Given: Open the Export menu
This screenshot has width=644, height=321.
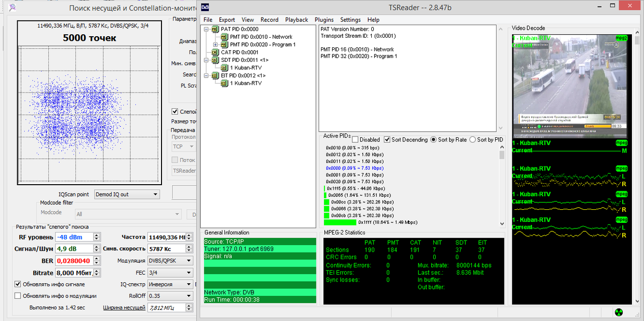Looking at the screenshot, I should pyautogui.click(x=227, y=20).
